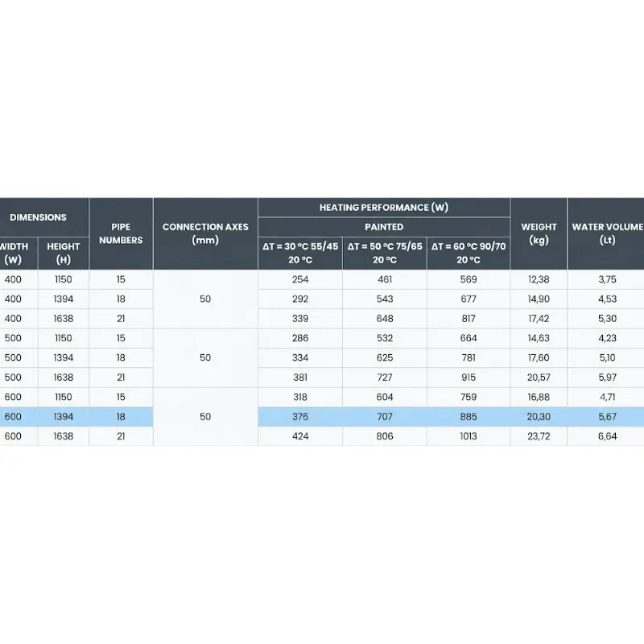Image resolution: width=644 pixels, height=644 pixels.
Task: Select the WEIGHT (kg) header
Action: click(539, 233)
